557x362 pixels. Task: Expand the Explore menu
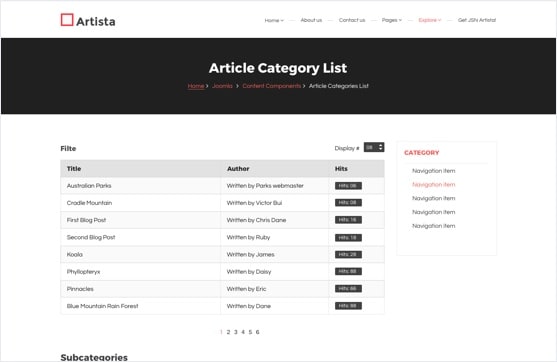click(x=429, y=20)
